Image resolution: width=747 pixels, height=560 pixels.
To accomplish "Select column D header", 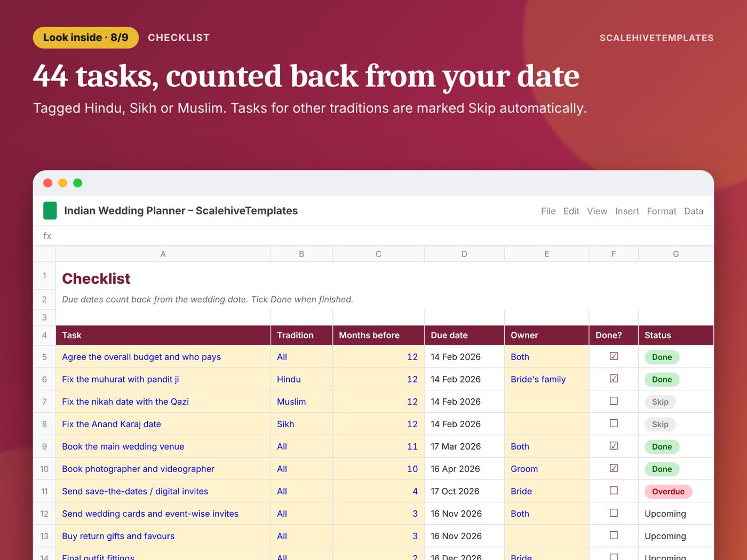I will tap(464, 254).
